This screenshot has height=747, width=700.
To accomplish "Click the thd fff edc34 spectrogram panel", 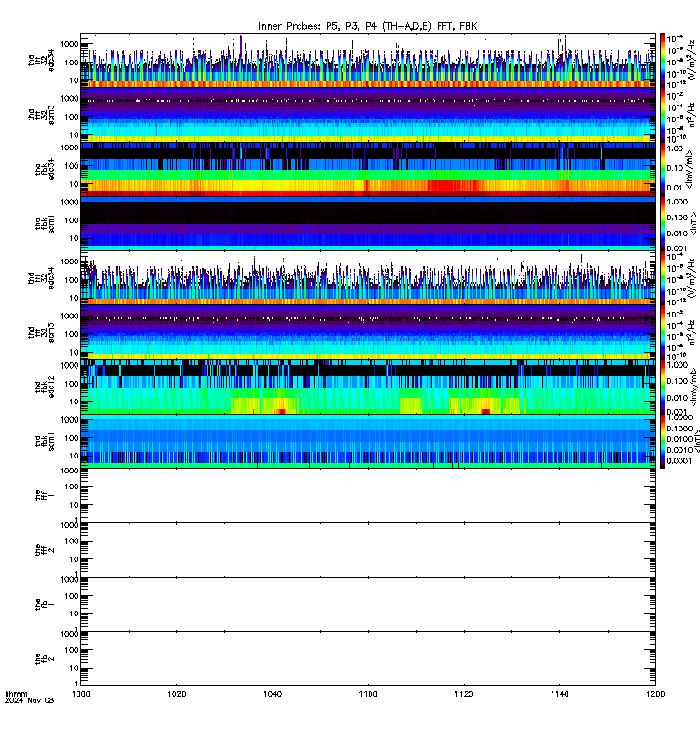I will [x=368, y=278].
